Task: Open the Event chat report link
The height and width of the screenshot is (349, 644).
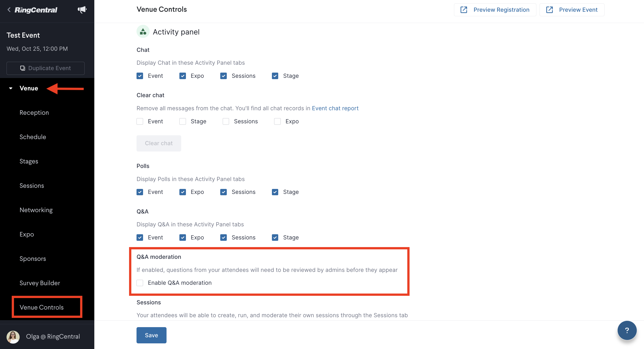Action: click(x=335, y=108)
